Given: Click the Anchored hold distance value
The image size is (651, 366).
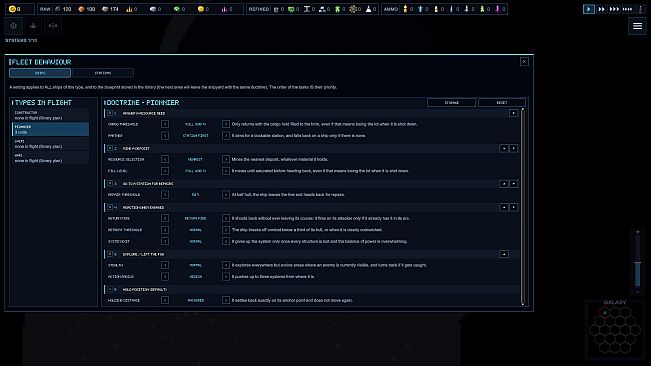Looking at the screenshot, I should point(196,300).
